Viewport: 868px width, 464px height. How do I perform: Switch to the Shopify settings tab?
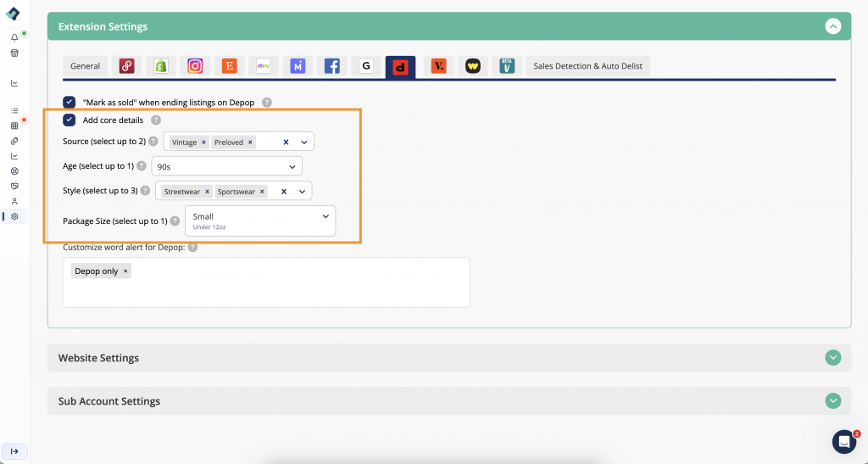(160, 66)
